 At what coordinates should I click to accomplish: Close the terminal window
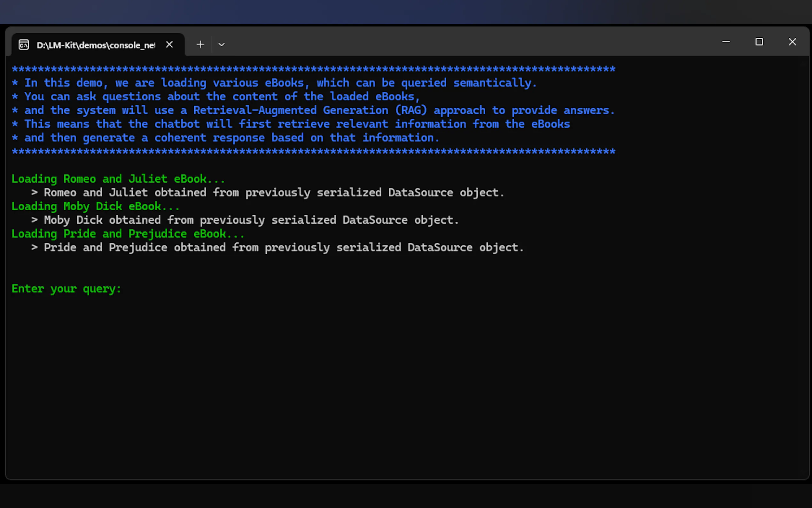tap(792, 42)
